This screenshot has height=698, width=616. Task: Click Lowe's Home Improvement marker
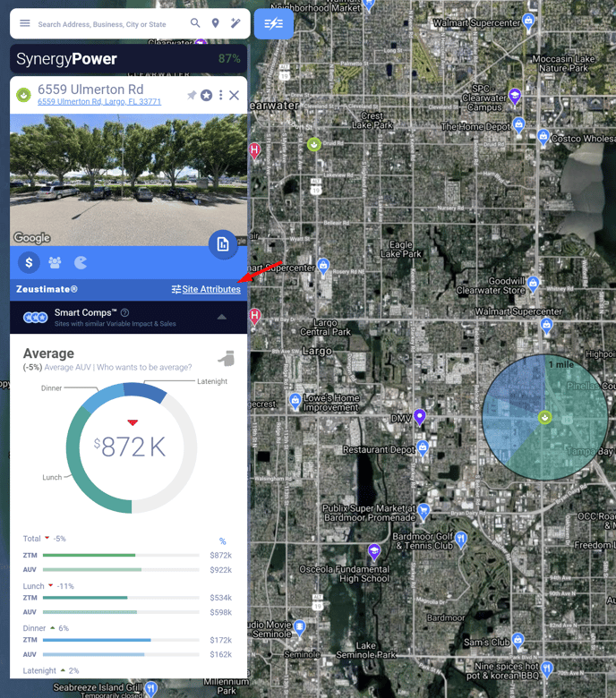295,401
